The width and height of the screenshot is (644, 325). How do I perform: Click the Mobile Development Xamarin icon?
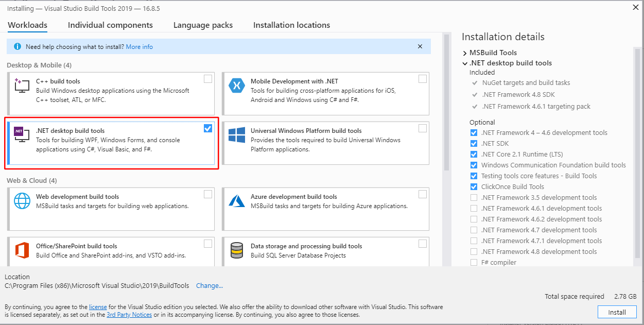pos(236,86)
